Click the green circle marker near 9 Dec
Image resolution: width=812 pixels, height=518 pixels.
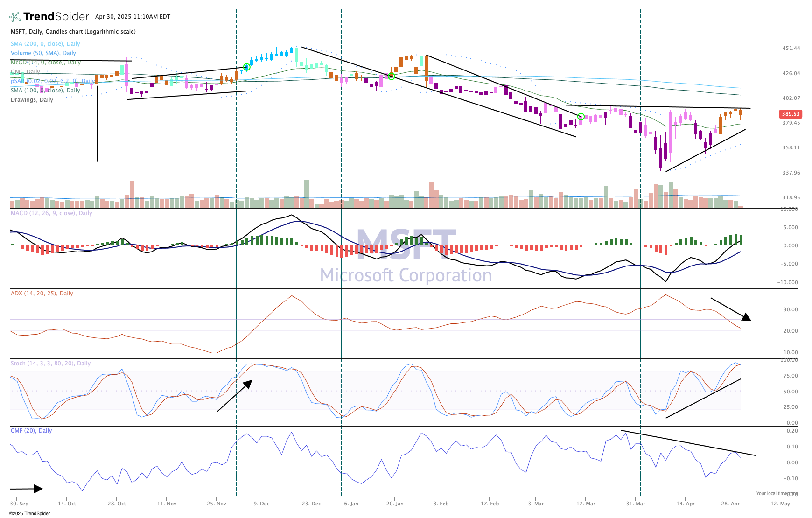click(x=247, y=67)
